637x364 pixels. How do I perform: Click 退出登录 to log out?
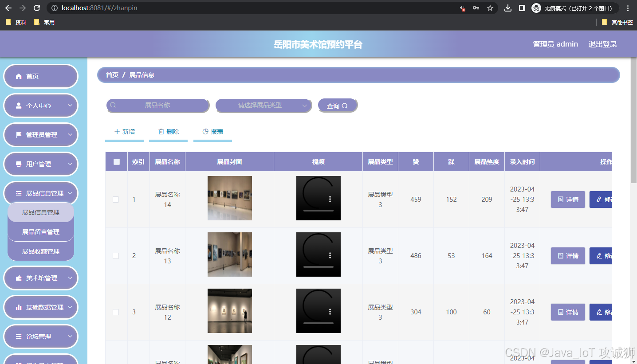click(603, 44)
